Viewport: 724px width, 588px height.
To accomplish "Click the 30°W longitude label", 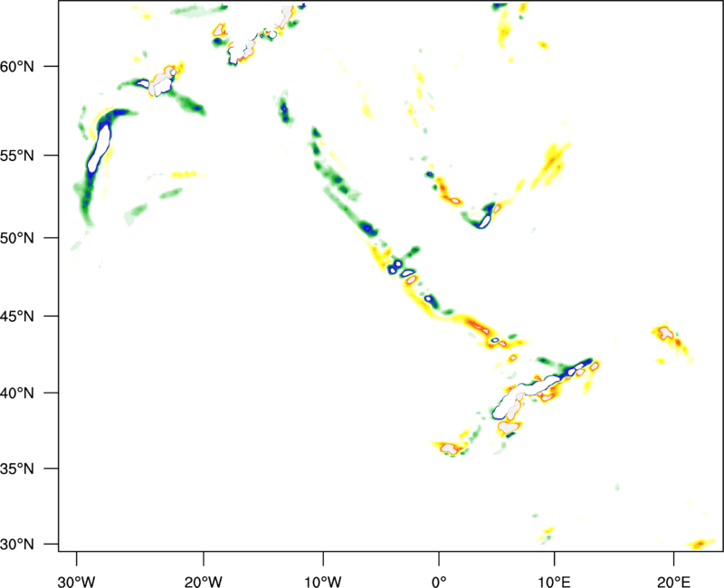I will (x=76, y=582).
